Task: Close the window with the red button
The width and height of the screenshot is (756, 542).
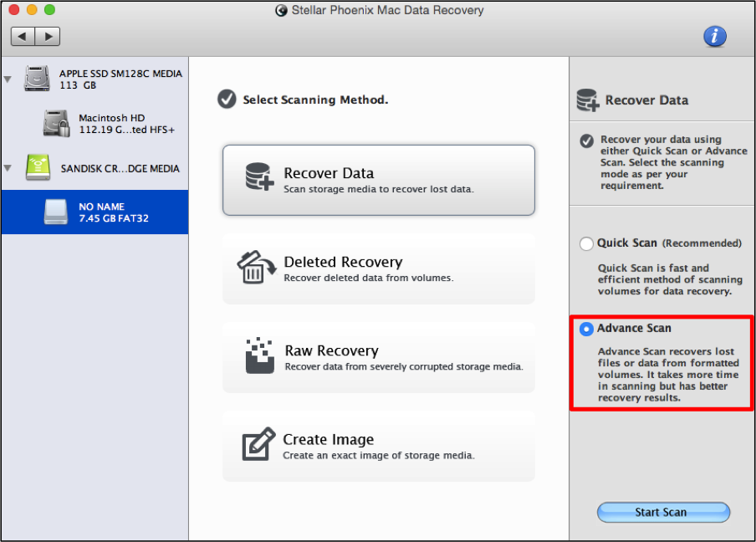Action: [x=14, y=10]
